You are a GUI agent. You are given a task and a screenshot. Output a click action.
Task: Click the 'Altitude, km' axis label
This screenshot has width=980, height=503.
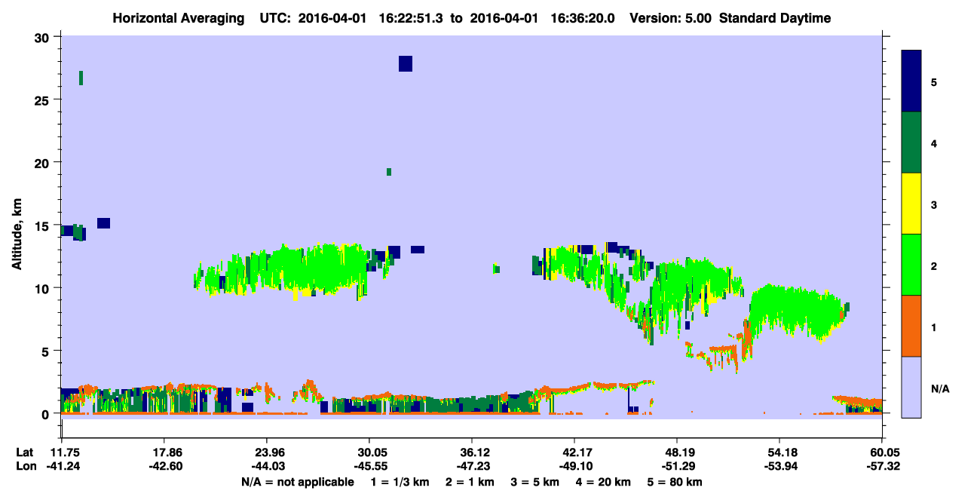pyautogui.click(x=17, y=232)
